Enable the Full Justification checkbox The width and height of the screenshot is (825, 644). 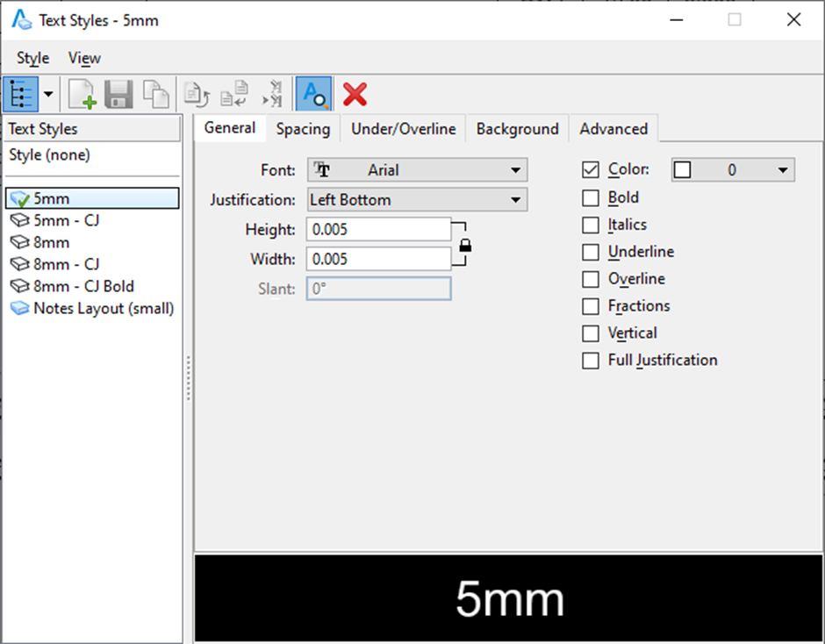591,361
